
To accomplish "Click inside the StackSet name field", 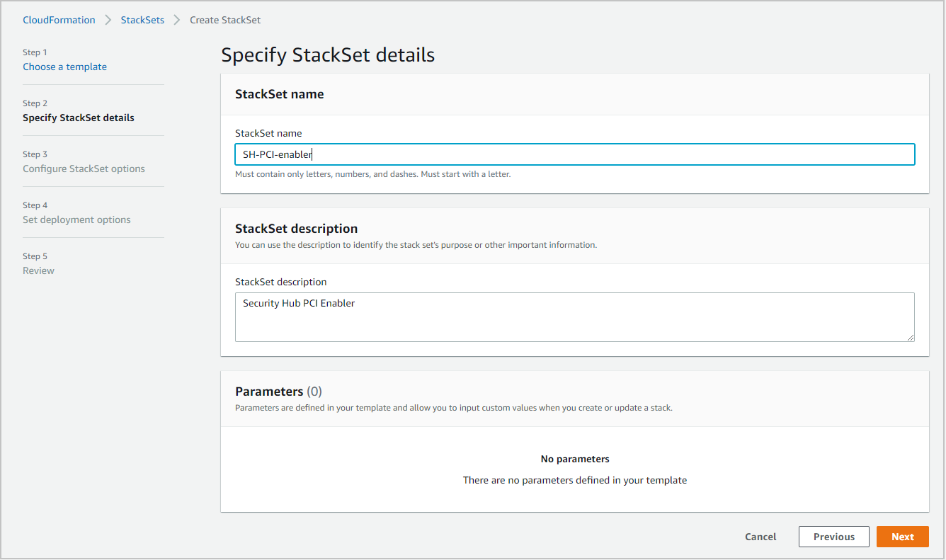I will point(574,154).
